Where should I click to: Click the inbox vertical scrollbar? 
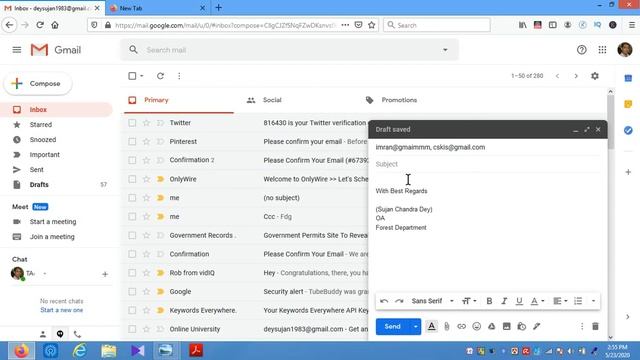tap(611, 122)
